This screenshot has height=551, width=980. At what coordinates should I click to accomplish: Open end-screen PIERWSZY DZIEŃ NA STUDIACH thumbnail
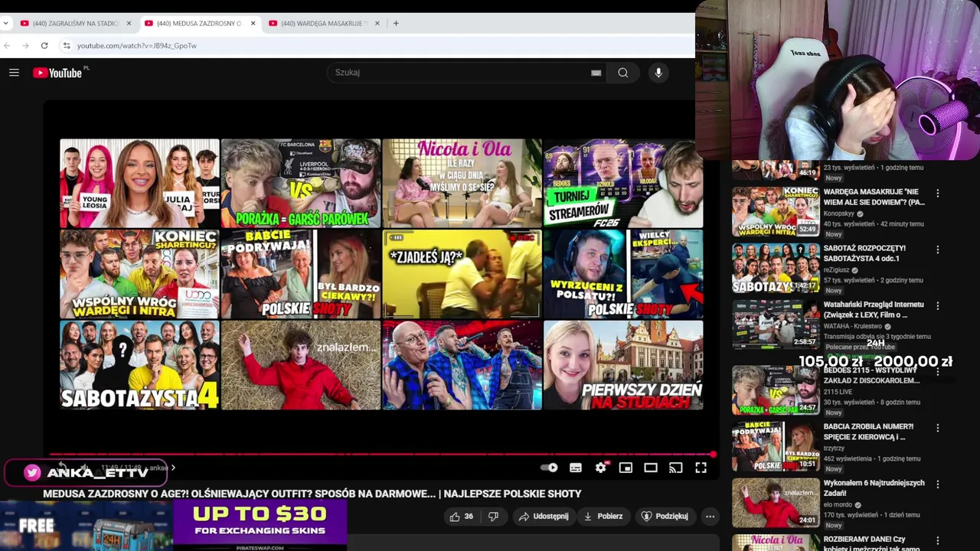coord(623,365)
